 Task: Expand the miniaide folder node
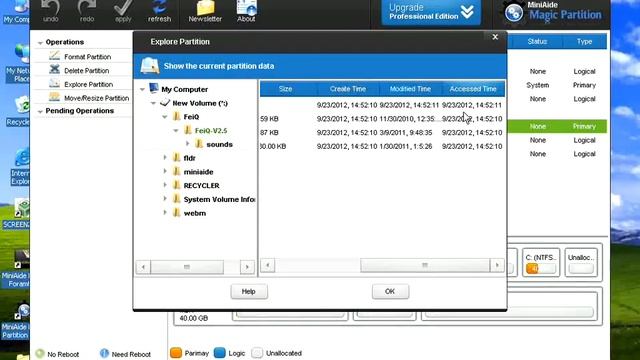[165, 171]
